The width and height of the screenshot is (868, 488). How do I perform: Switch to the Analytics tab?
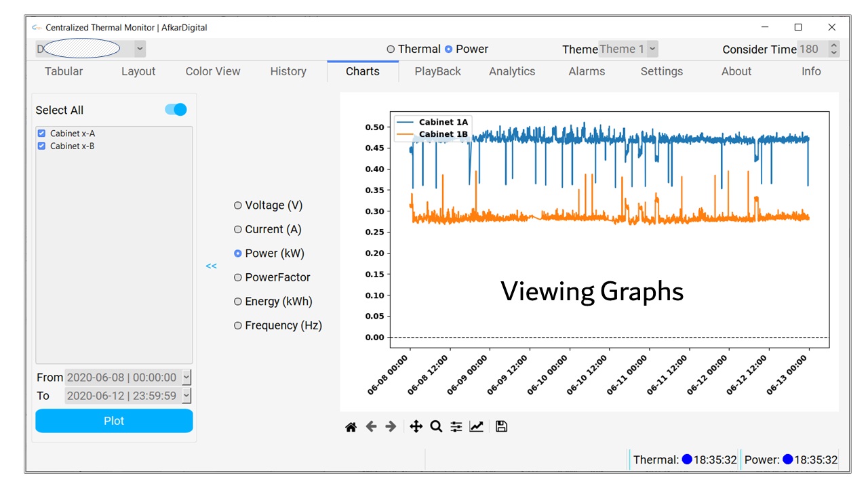click(x=512, y=71)
